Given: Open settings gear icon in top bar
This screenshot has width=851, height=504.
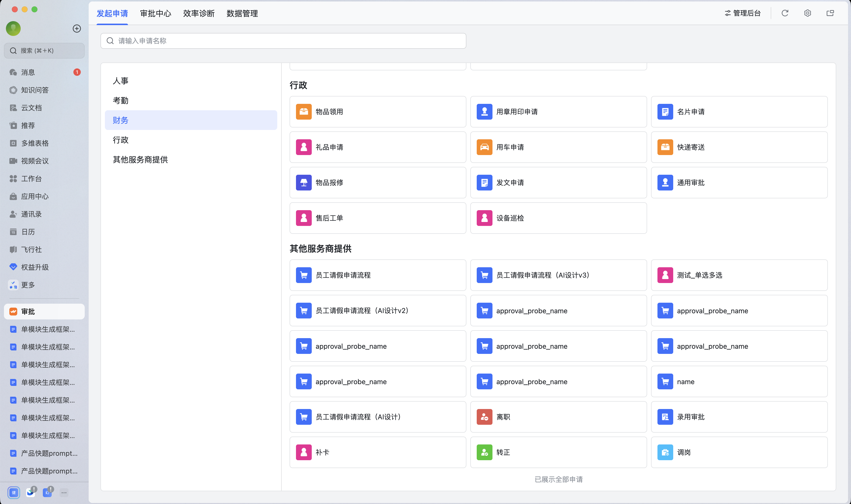Looking at the screenshot, I should pos(807,13).
